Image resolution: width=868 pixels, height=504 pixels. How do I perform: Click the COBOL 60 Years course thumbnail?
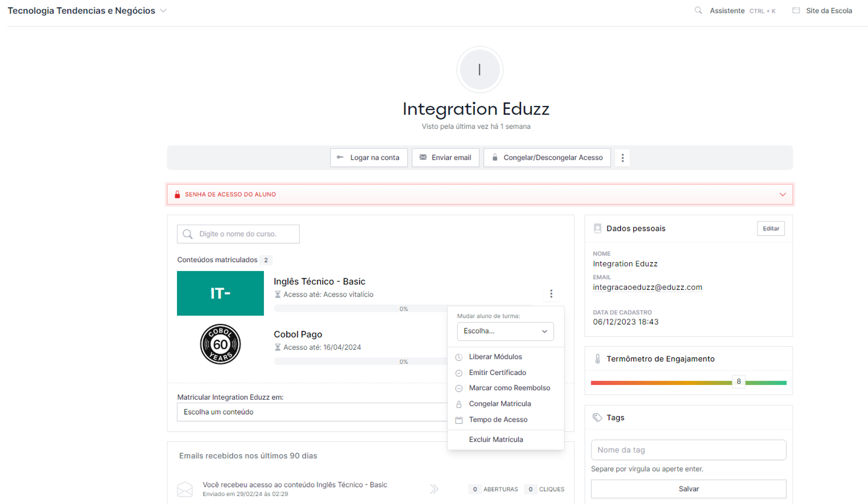tap(220, 344)
